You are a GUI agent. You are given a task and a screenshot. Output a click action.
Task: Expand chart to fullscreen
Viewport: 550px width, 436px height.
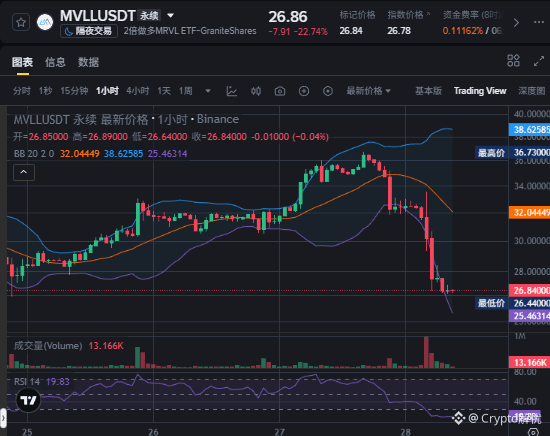point(539,61)
